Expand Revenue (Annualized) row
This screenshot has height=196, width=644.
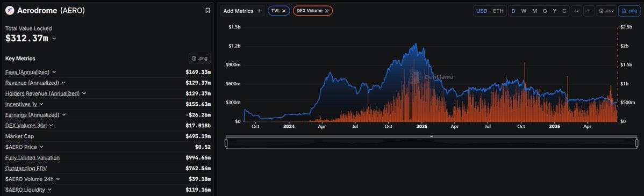[x=63, y=82]
